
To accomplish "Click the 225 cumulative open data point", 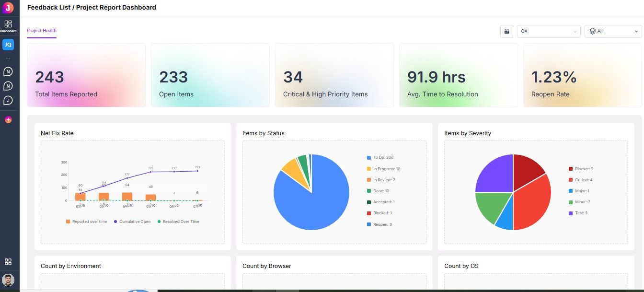I will coord(150,172).
